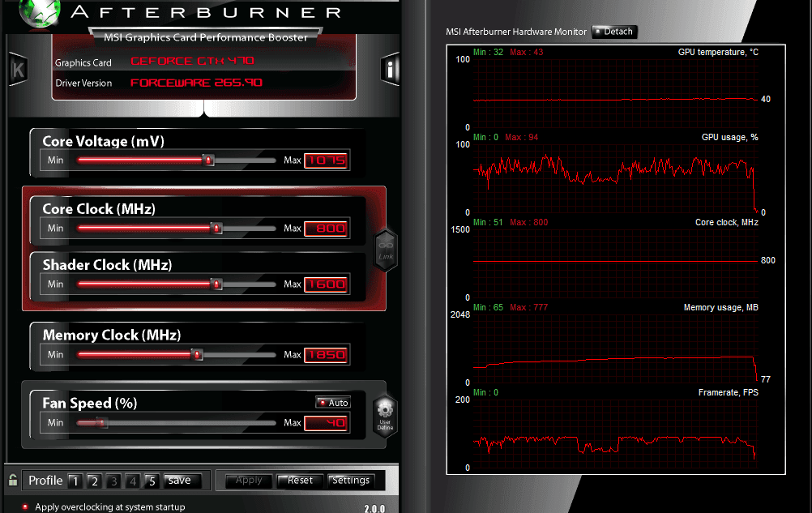Select Profile slot 2
Image resolution: width=812 pixels, height=513 pixels.
tap(94, 481)
